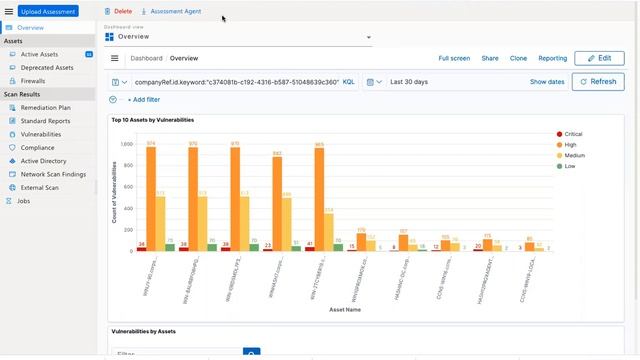Toggle the Critical legend series

pyautogui.click(x=569, y=134)
